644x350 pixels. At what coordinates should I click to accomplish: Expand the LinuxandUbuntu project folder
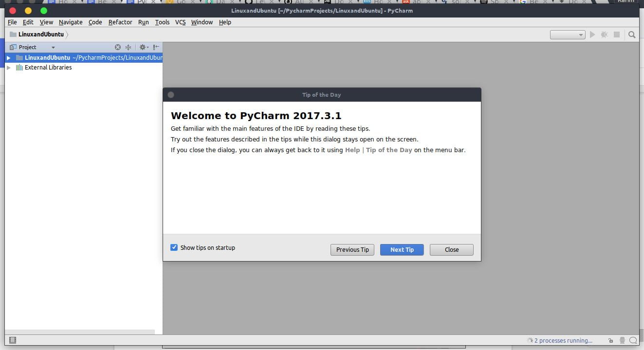click(9, 57)
